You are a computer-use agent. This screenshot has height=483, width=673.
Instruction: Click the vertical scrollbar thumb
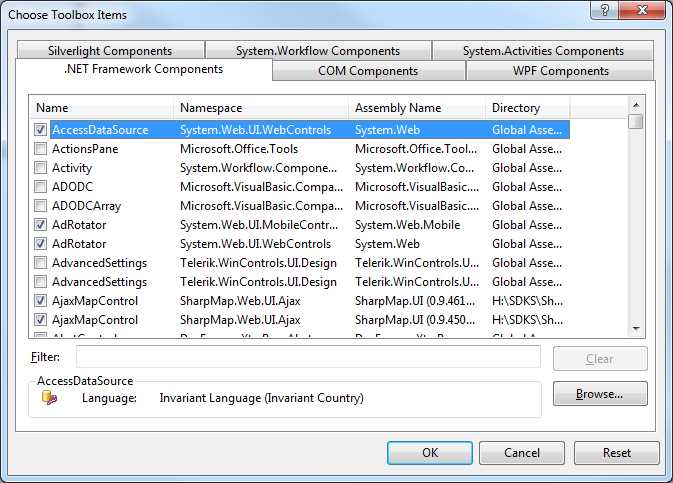(x=636, y=121)
